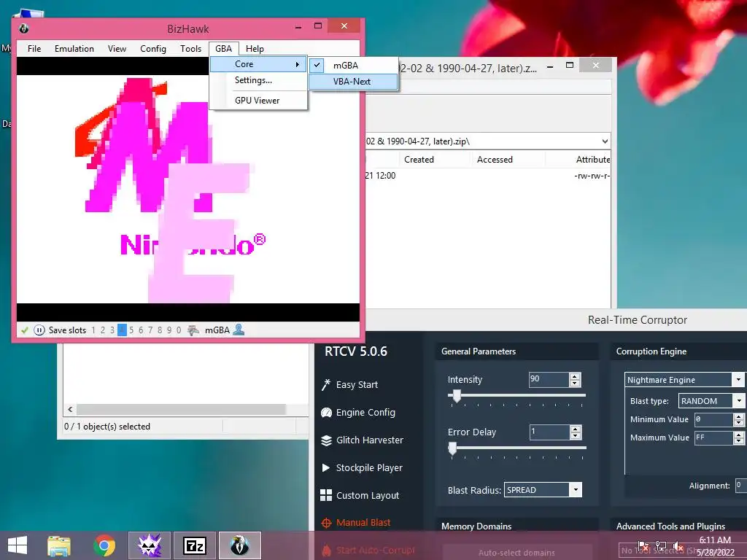
Task: Open the File menu in BizHawk
Action: (34, 49)
